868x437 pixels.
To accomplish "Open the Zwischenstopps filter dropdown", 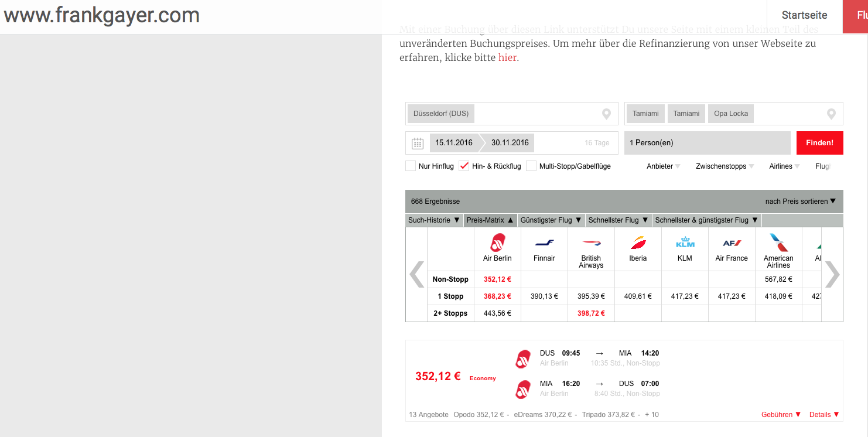I will (725, 166).
